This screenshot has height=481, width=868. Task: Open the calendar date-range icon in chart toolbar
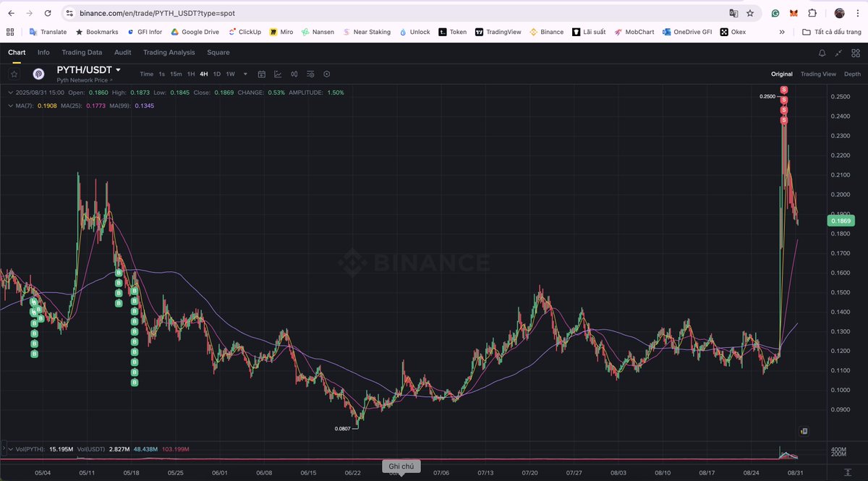(x=262, y=74)
